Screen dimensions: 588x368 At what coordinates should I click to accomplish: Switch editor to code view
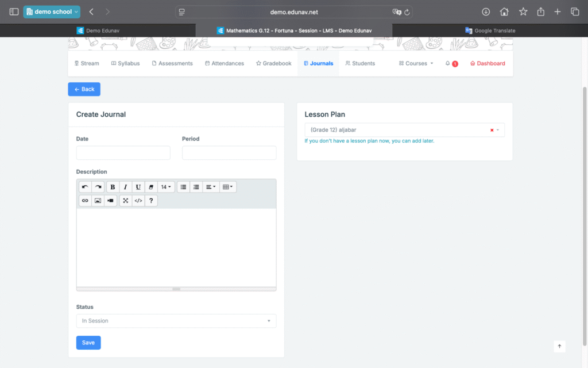click(x=138, y=201)
